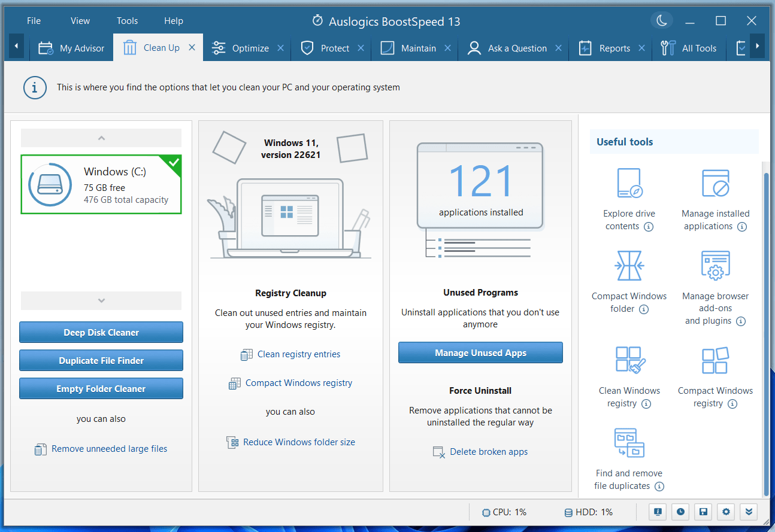Open Explore drive contents tool icon
The image size is (775, 532).
pos(629,183)
